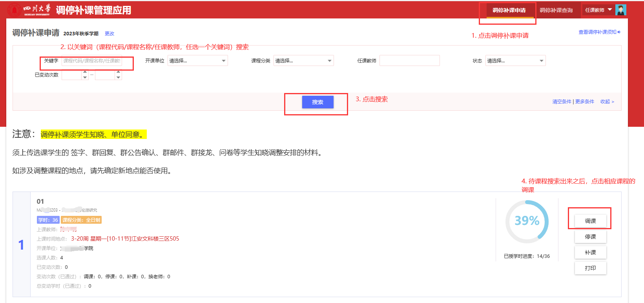Decrease the first 已变动次数 value with down arrow
This screenshot has height=303, width=644.
point(85,77)
